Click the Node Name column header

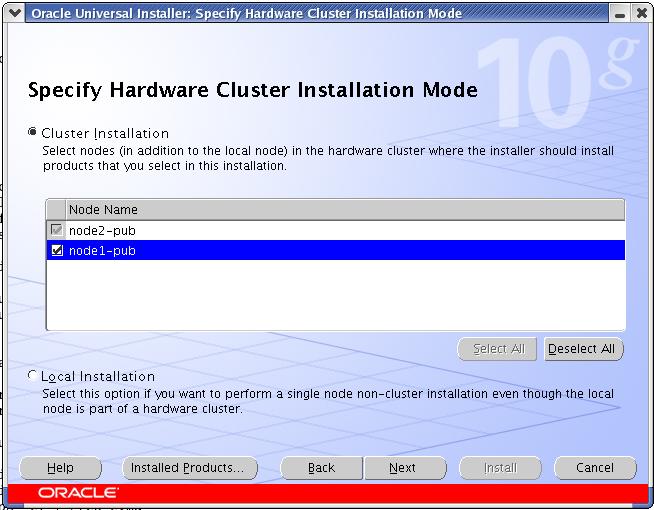pyautogui.click(x=345, y=210)
